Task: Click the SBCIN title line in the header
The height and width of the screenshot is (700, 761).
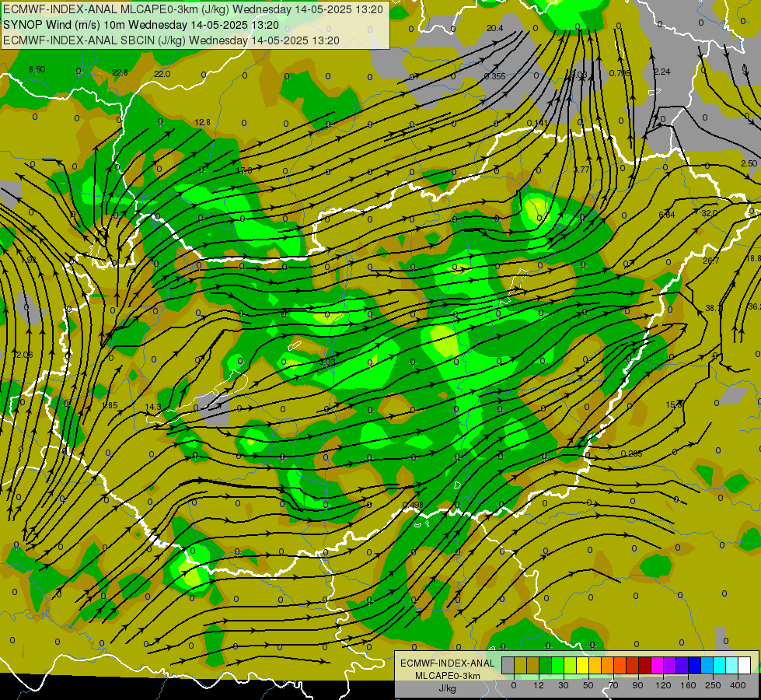Action: click(x=171, y=40)
